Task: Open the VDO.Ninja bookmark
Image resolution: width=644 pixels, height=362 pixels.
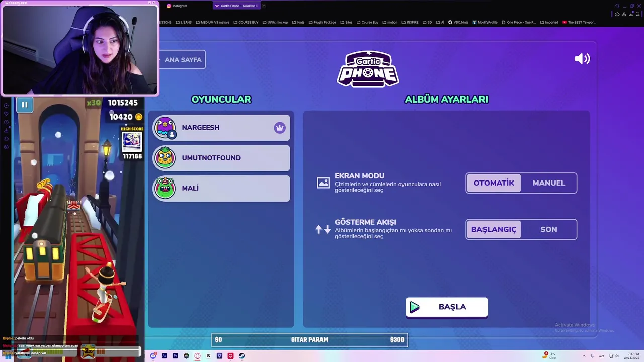Action: point(458,22)
